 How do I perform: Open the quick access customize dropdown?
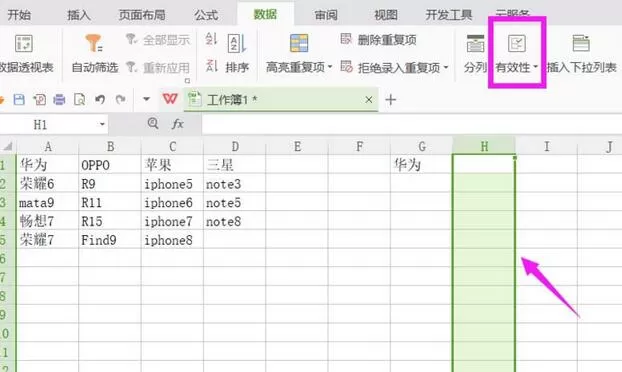point(146,99)
